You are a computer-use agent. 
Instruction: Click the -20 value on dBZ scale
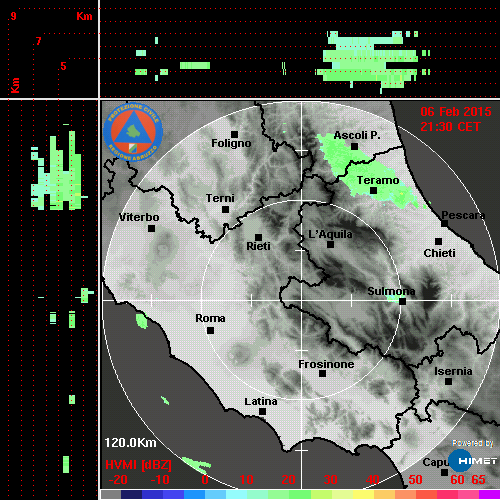click(118, 480)
